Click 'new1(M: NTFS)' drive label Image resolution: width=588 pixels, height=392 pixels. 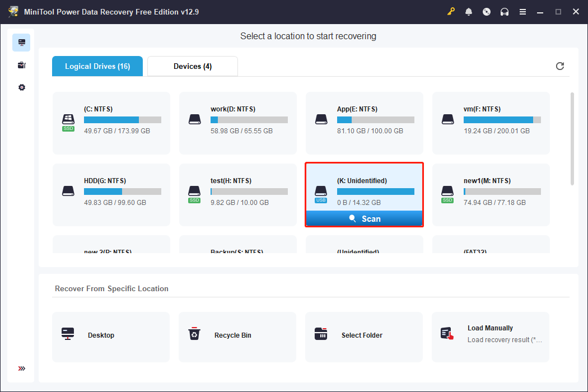point(487,181)
